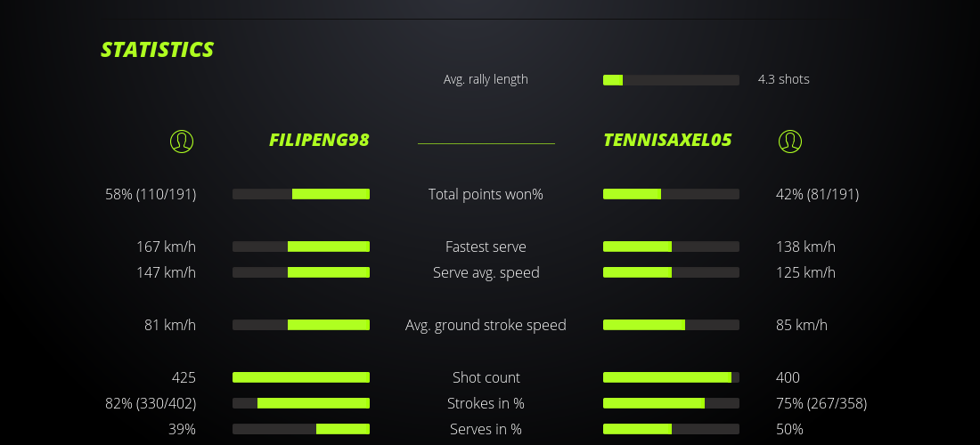Select the Serve avg. speed label
The width and height of the screenshot is (980, 445).
point(486,272)
